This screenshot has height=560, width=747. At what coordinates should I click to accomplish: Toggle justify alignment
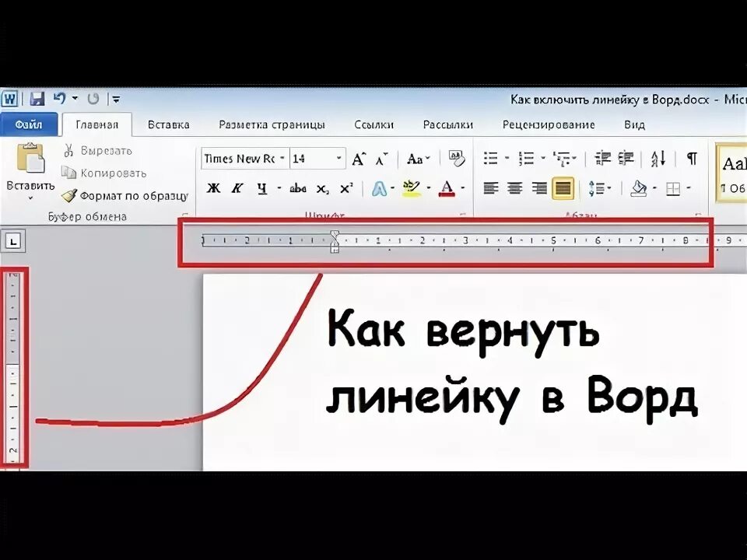(x=563, y=188)
